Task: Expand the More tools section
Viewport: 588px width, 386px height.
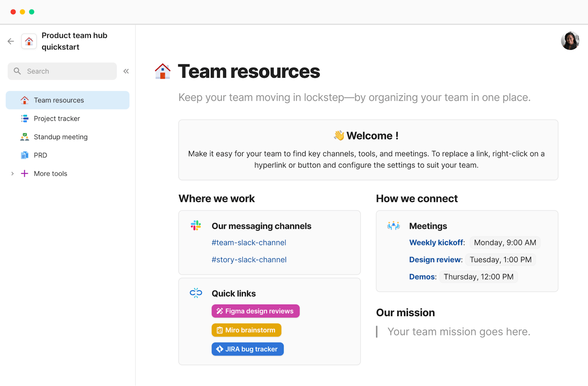Action: click(x=12, y=174)
